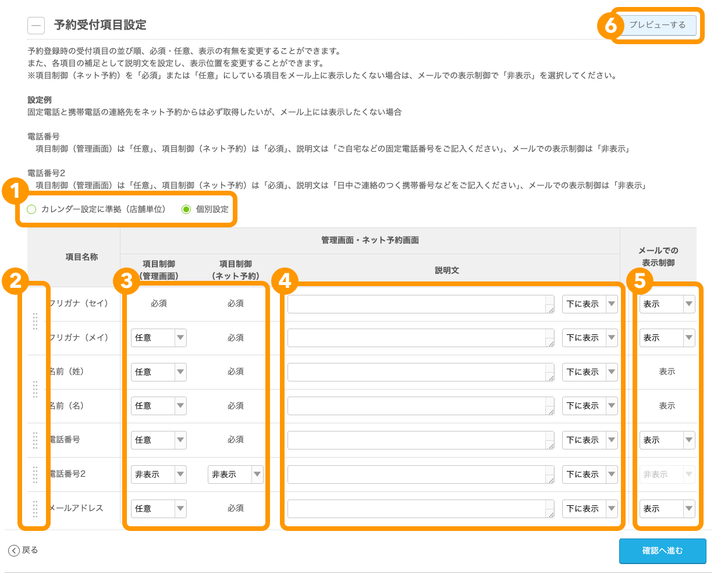Click the メールアドレス row label
Image resolution: width=728 pixels, height=585 pixels.
click(76, 508)
